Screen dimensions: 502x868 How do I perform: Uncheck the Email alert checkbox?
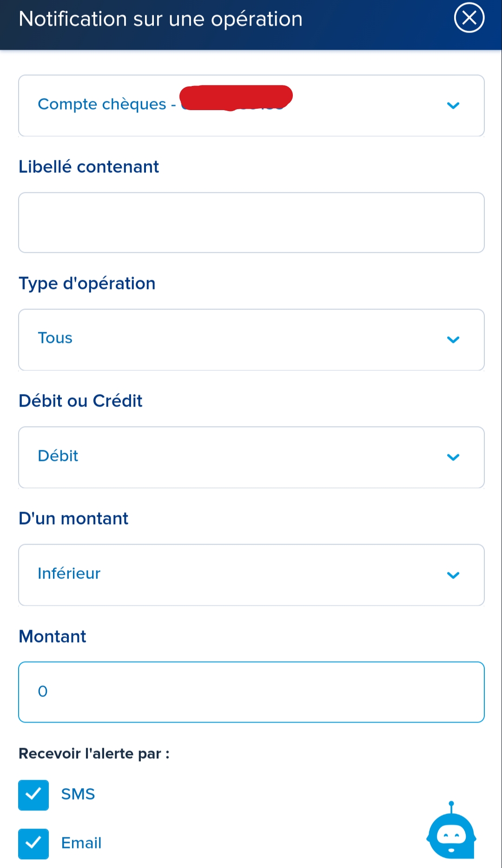tap(33, 843)
